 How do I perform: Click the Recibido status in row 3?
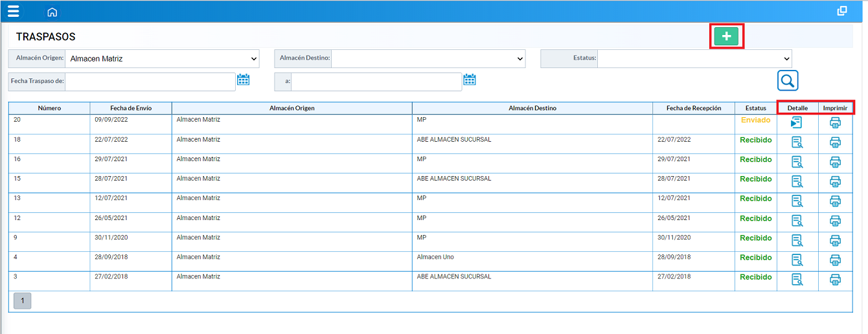756,277
